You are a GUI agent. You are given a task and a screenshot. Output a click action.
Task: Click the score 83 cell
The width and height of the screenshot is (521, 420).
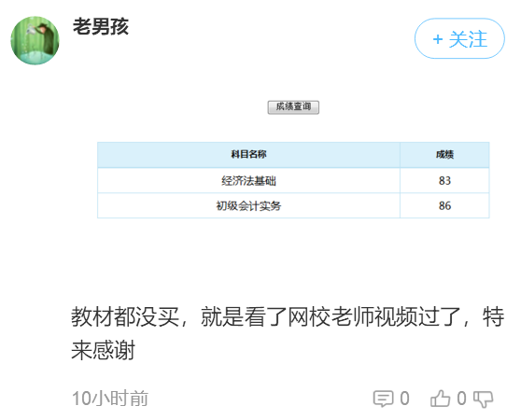point(444,181)
